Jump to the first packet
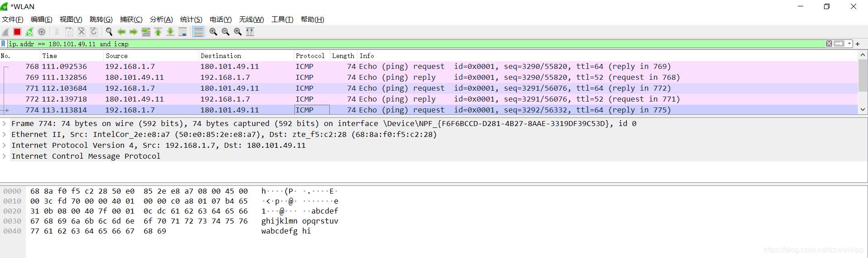The width and height of the screenshot is (868, 258). point(158,32)
